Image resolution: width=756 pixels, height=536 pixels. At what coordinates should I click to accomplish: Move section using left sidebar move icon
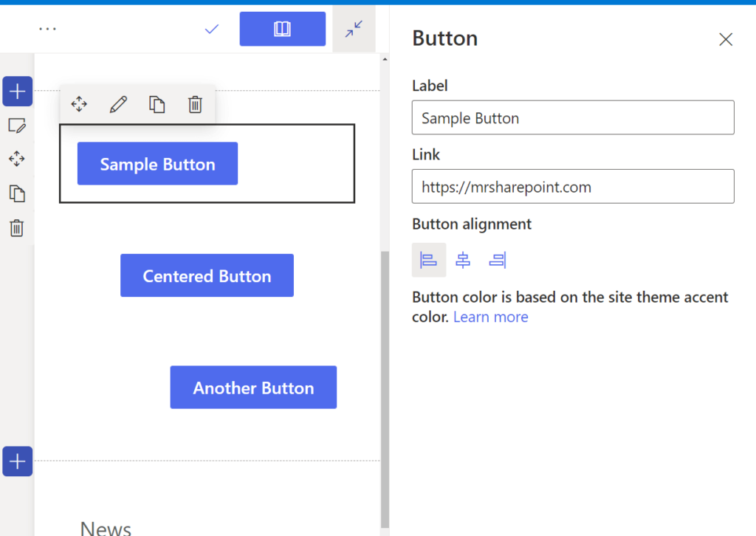(x=17, y=159)
